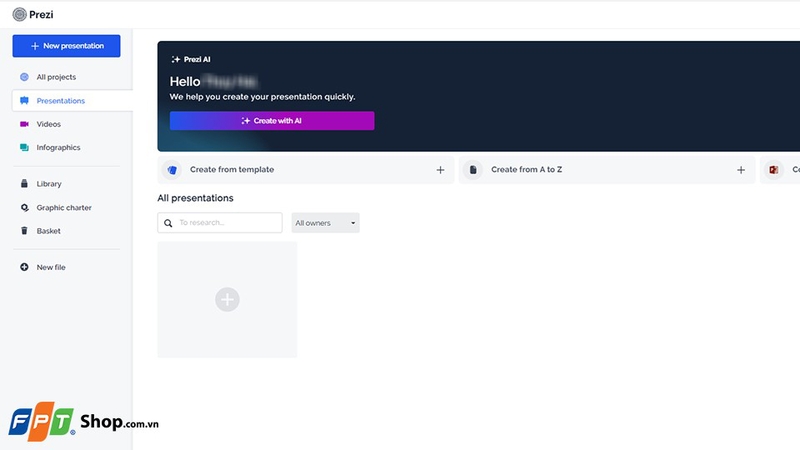Click the All projects globe icon

(x=24, y=77)
